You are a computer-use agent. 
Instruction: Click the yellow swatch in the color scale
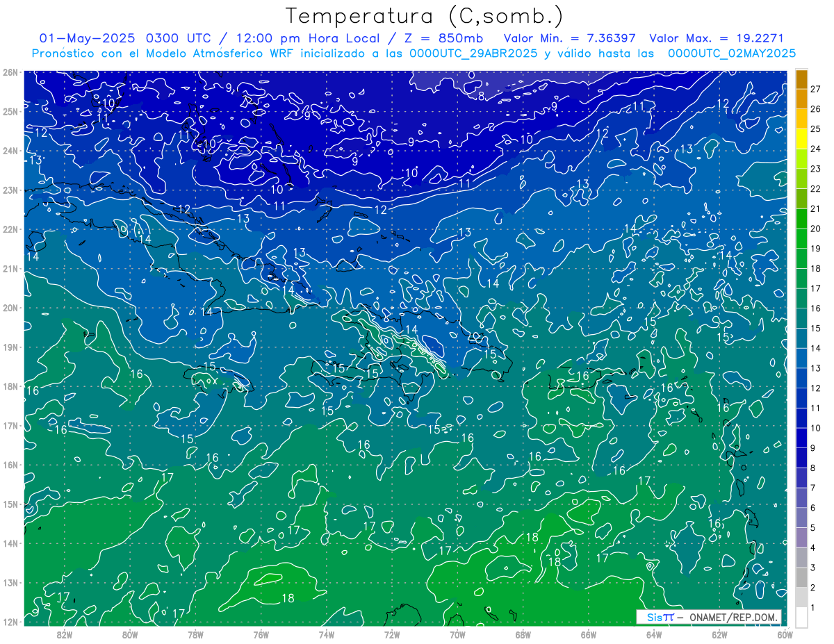click(801, 139)
